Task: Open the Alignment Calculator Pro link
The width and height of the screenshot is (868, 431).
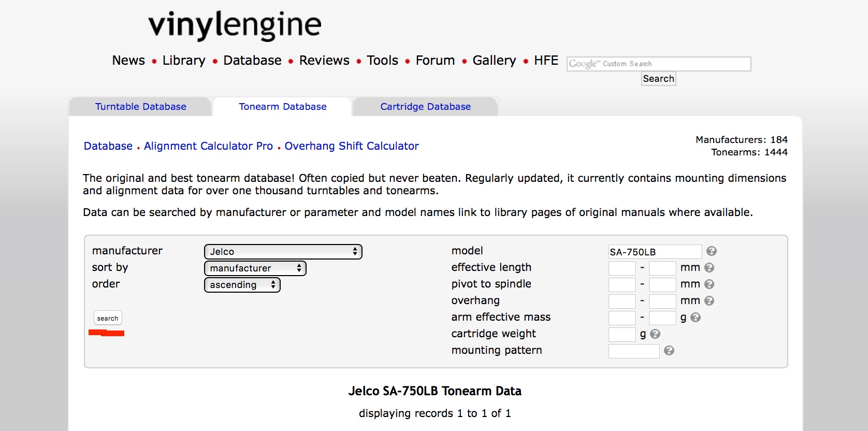Action: 208,146
